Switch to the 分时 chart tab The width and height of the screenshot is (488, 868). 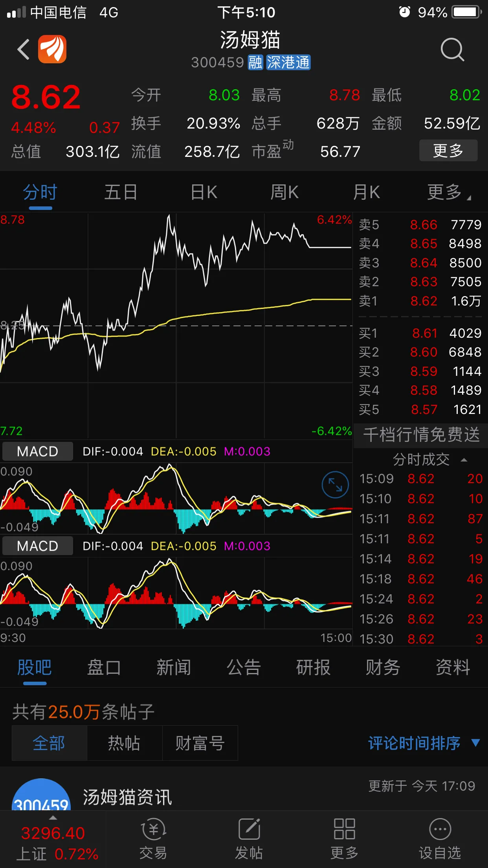point(40,193)
